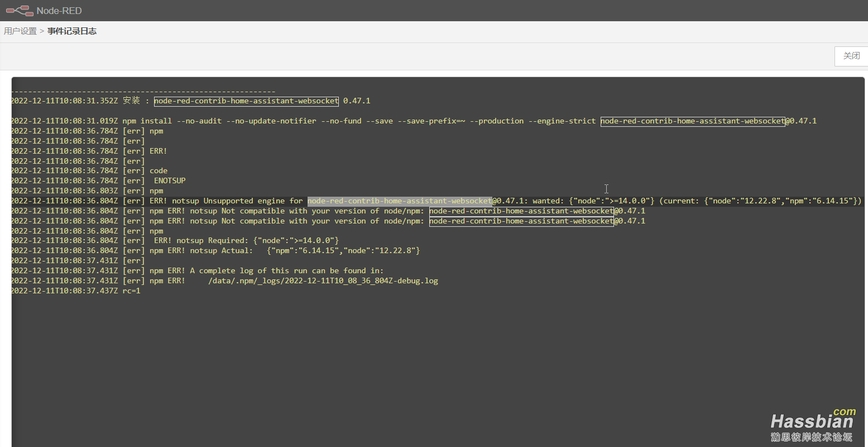Click 'A complete log of this run' line

[198, 271]
